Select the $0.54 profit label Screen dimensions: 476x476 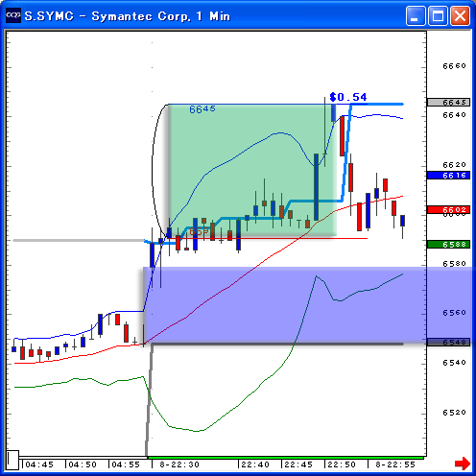pos(348,97)
